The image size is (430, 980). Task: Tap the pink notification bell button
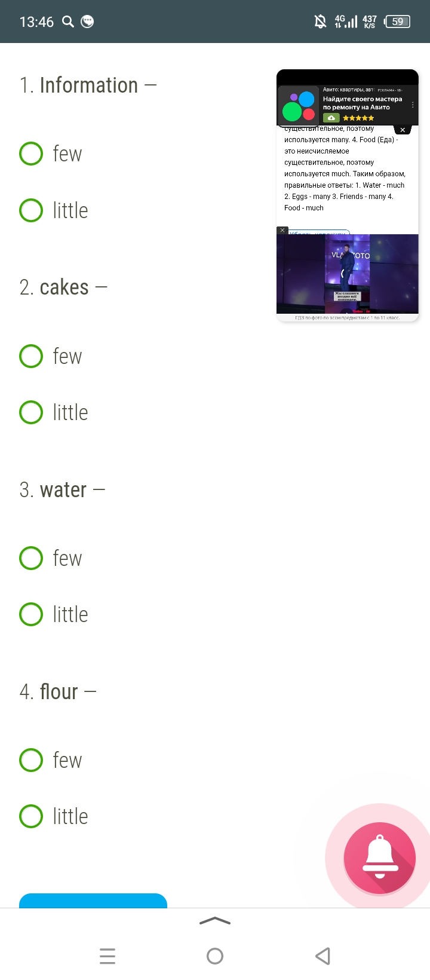point(379,858)
